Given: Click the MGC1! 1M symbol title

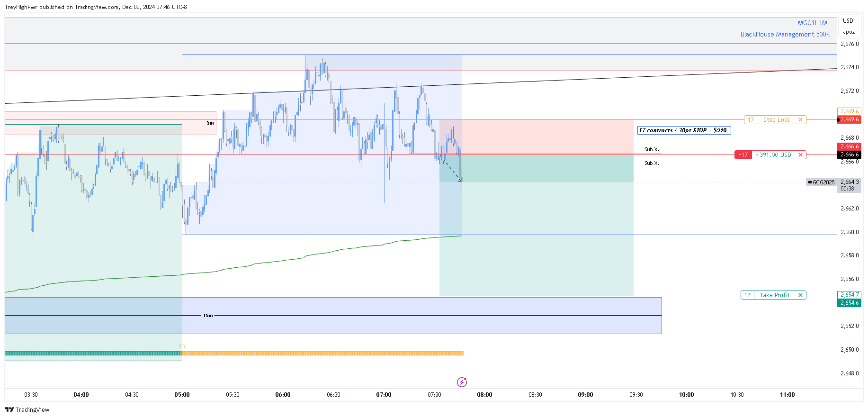Looking at the screenshot, I should coord(812,23).
